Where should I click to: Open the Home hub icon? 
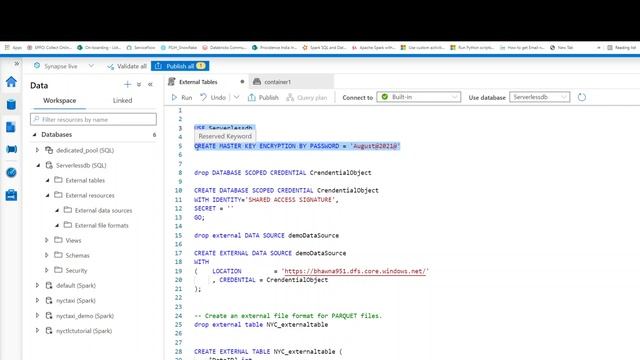(11, 82)
